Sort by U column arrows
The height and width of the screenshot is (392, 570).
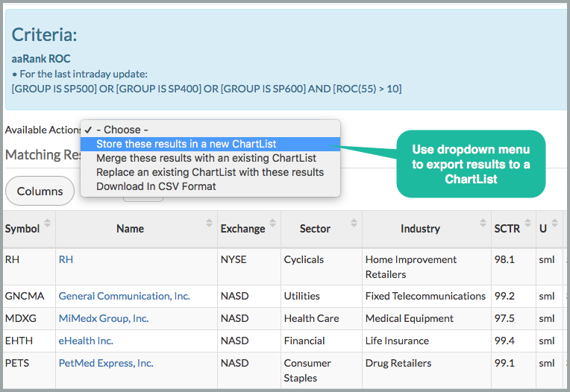click(554, 224)
